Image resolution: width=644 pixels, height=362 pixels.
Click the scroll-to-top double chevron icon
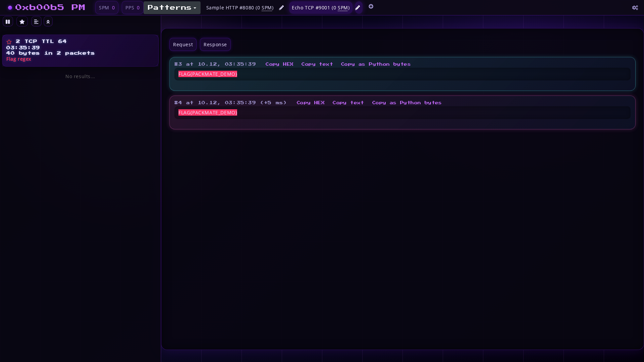point(48,22)
